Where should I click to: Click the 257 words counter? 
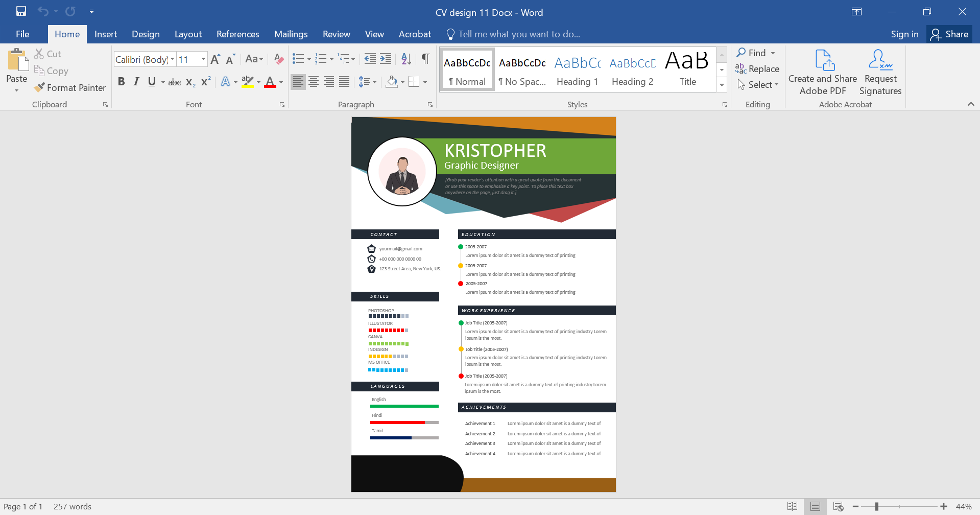[72, 506]
